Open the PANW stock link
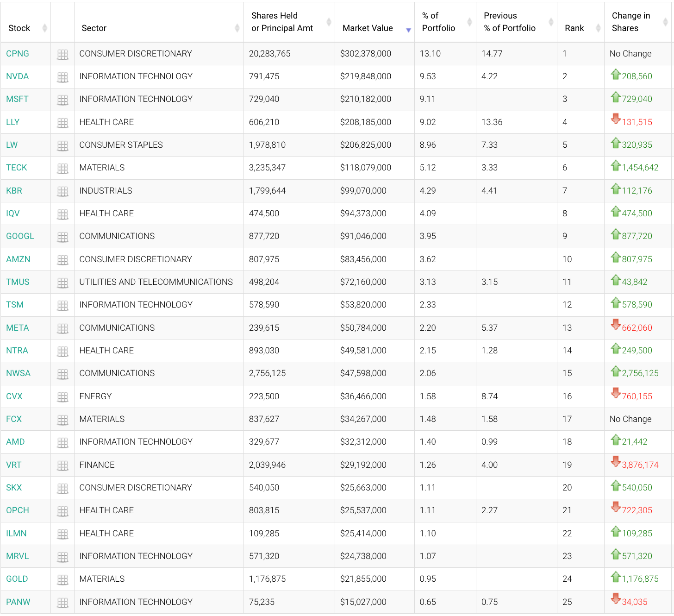 pos(18,602)
